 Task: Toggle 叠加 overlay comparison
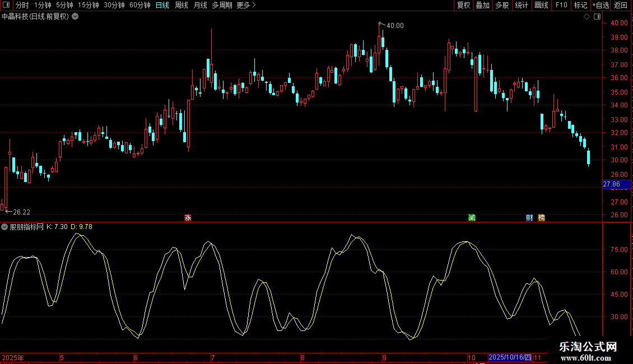coord(482,5)
